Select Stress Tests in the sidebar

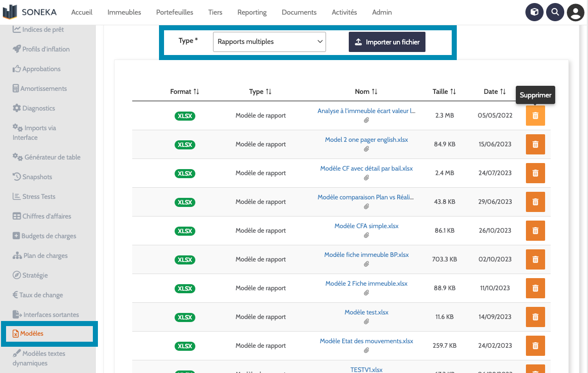(x=39, y=197)
